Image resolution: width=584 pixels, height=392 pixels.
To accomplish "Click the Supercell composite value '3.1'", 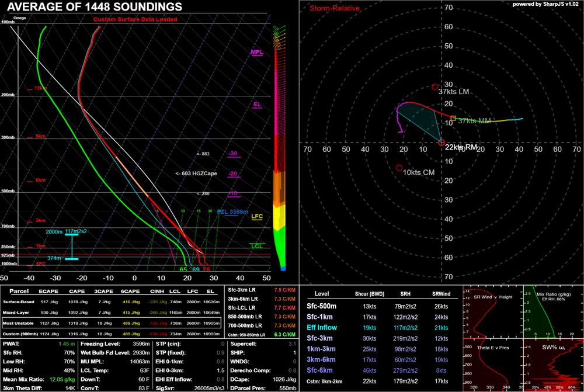I will pos(293,344).
